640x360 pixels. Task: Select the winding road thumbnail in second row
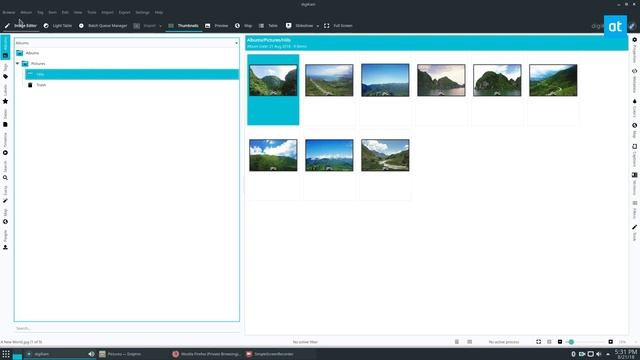click(x=385, y=155)
